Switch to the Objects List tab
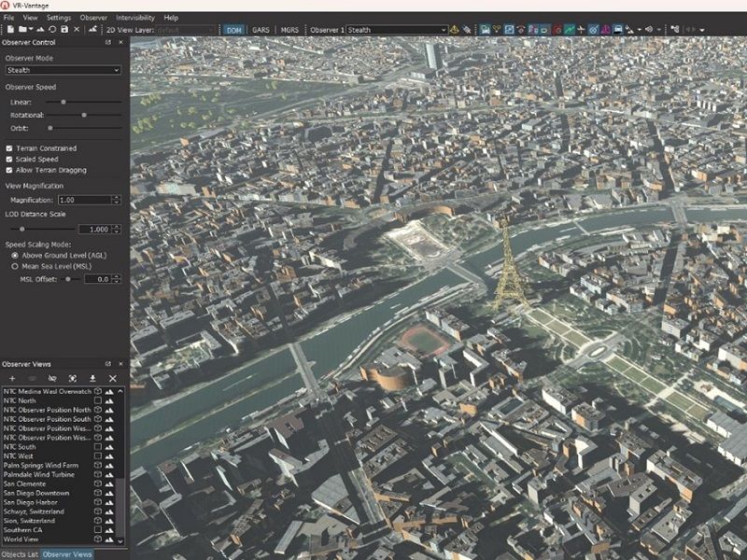The image size is (747, 560). (x=20, y=554)
